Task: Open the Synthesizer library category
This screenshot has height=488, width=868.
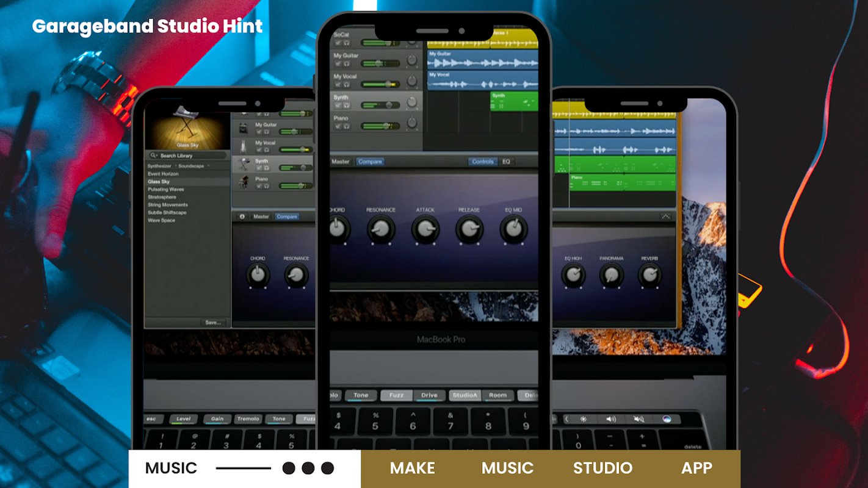Action: click(159, 166)
